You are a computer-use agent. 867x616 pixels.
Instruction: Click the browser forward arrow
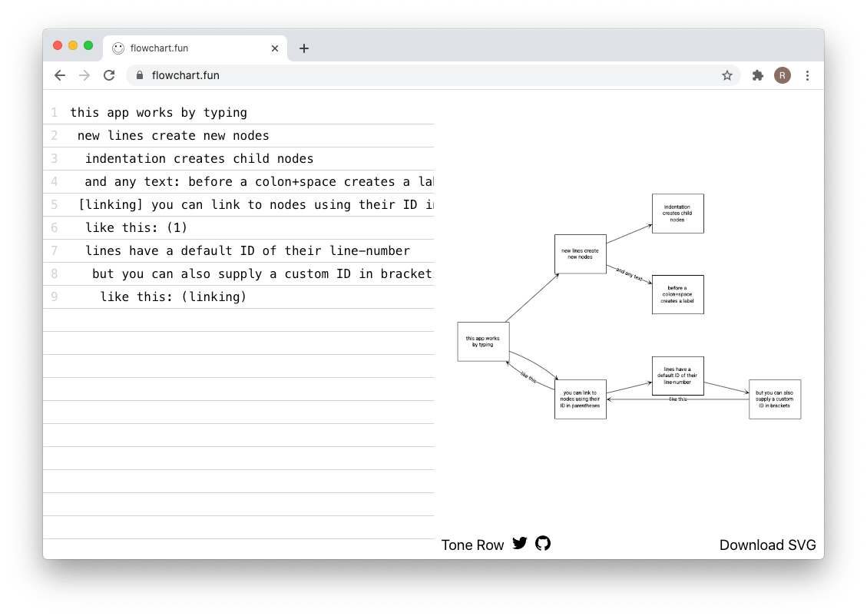[84, 75]
